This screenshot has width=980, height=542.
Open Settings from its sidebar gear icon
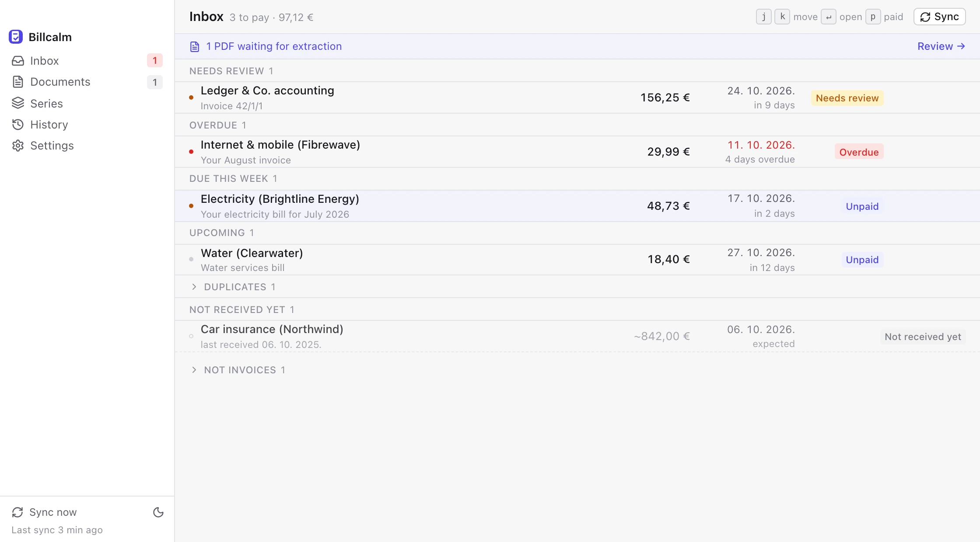tap(18, 146)
